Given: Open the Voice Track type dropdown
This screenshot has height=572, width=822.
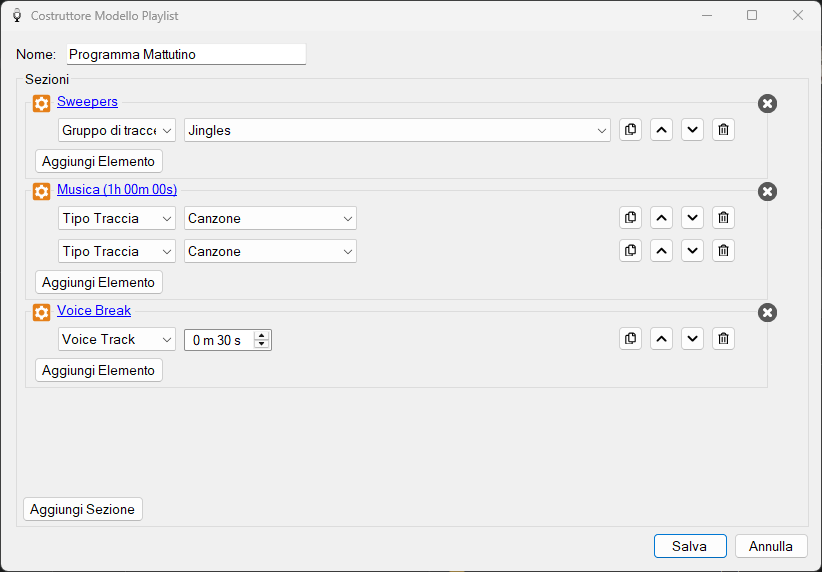Looking at the screenshot, I should pyautogui.click(x=116, y=339).
